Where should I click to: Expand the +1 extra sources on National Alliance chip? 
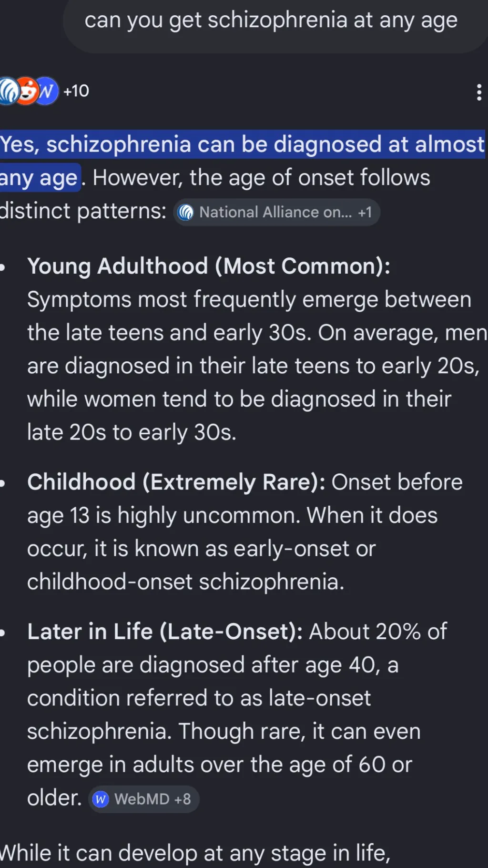point(365,212)
